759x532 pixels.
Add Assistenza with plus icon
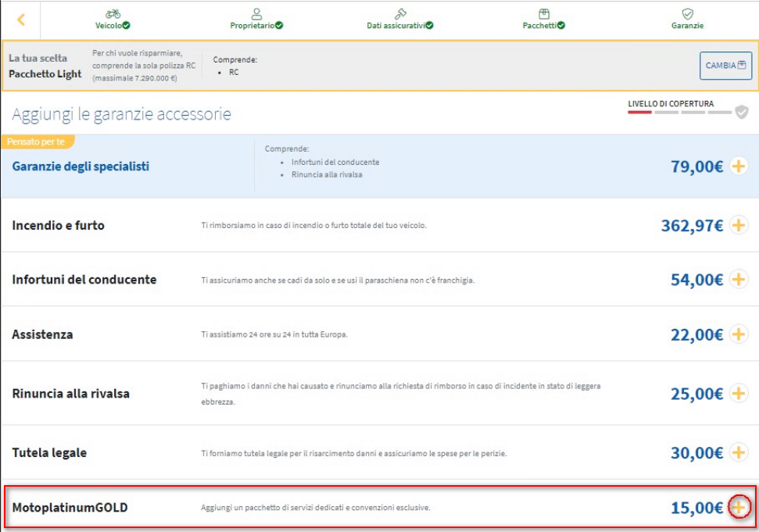pyautogui.click(x=738, y=334)
